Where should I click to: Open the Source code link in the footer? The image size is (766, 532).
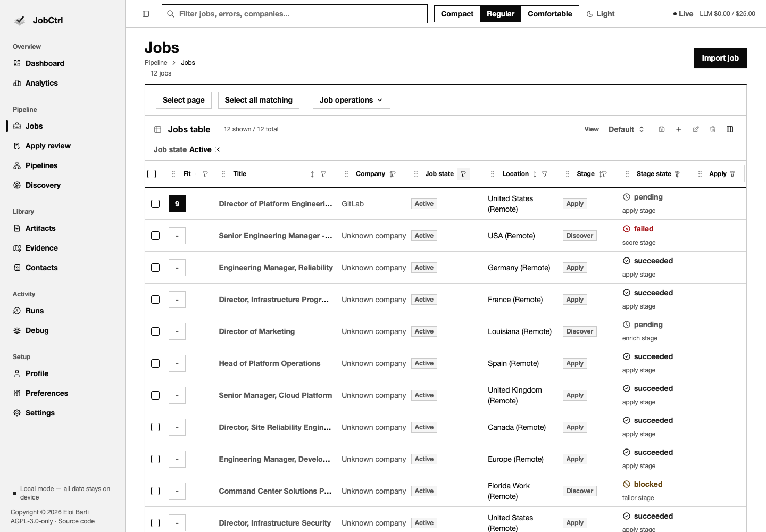point(77,521)
